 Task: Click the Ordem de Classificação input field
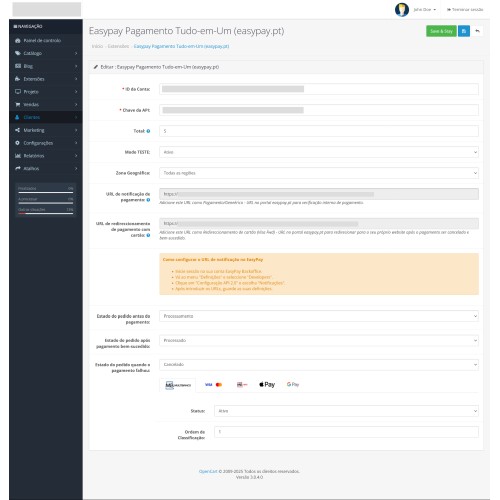(x=346, y=432)
